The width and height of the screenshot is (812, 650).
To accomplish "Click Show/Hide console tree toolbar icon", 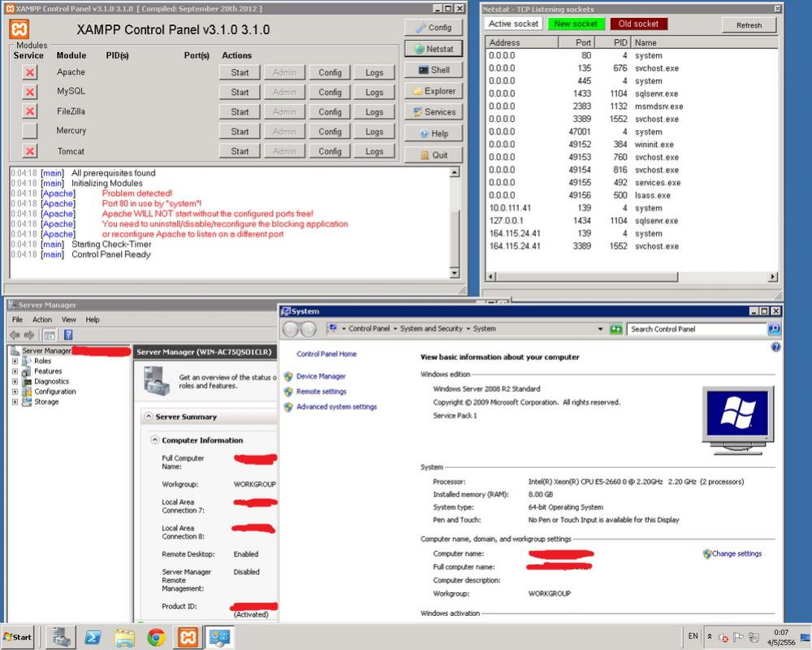I will (50, 335).
